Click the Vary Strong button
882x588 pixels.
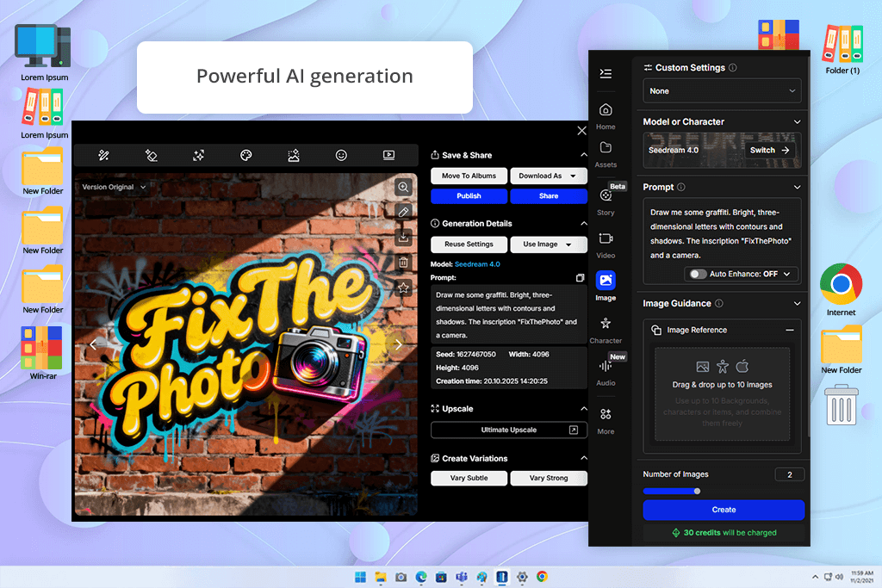click(549, 479)
